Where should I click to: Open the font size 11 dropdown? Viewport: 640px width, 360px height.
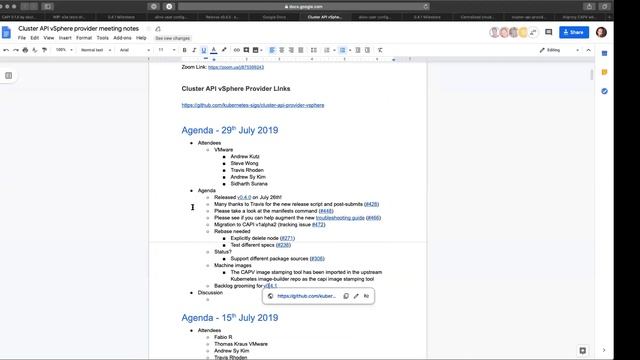point(167,50)
